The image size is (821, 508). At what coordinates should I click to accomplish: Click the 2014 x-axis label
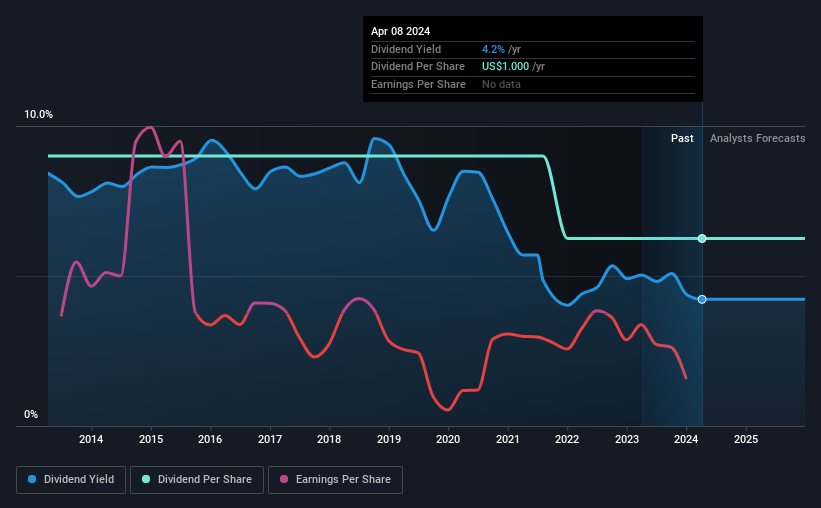coord(91,439)
